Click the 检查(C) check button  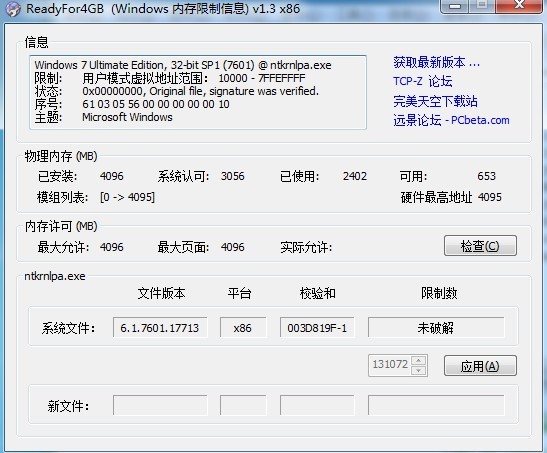480,246
